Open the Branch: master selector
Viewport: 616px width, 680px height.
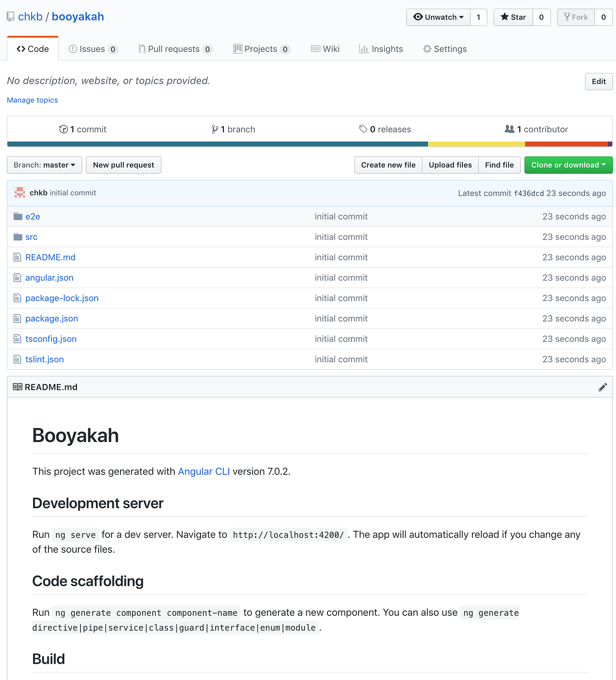click(x=44, y=165)
